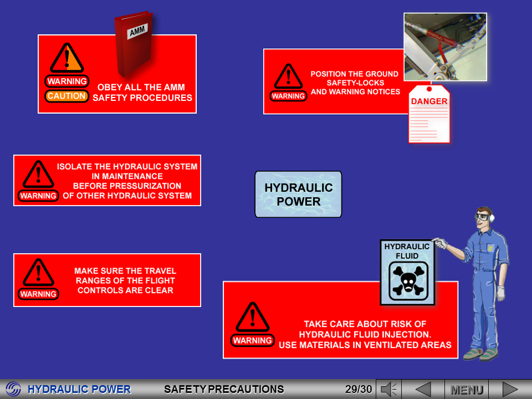This screenshot has height=399, width=532.
Task: Click the skull icon on the Hydraulic Fluid sign
Action: click(x=408, y=281)
